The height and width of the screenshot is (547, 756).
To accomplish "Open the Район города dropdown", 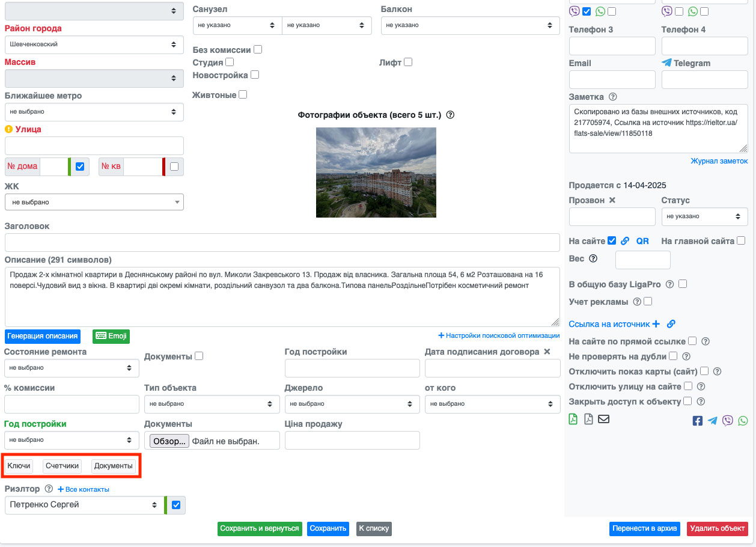I will coord(94,44).
